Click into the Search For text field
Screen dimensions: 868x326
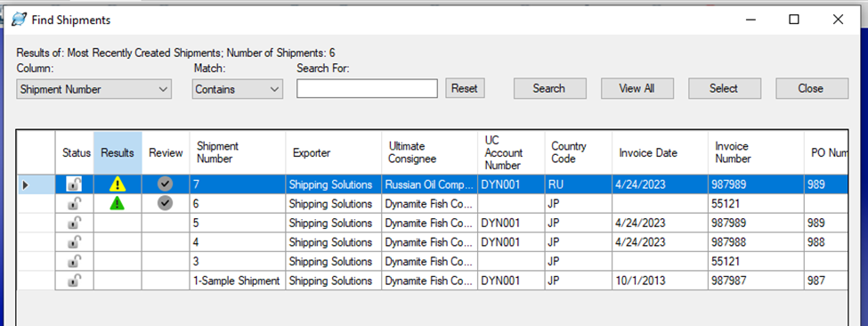click(367, 88)
